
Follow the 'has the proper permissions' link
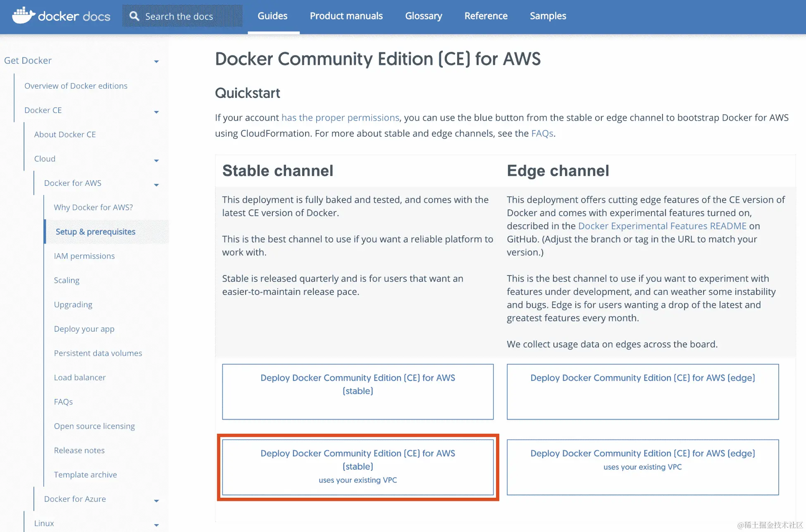coord(340,118)
